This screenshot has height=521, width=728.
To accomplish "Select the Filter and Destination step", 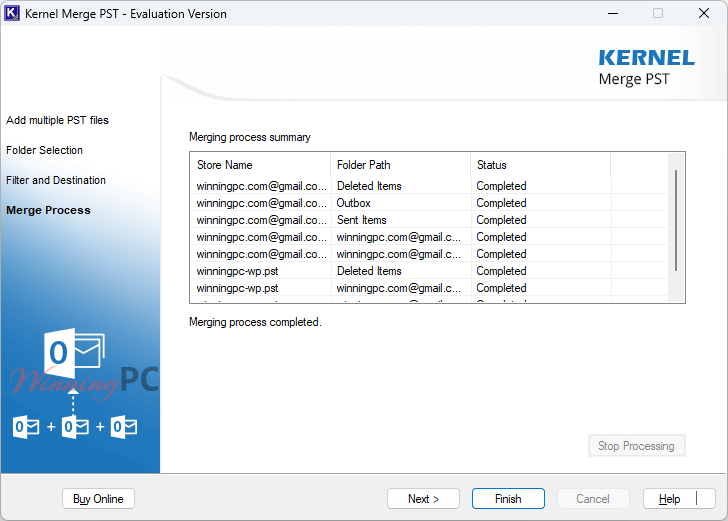I will coord(56,180).
